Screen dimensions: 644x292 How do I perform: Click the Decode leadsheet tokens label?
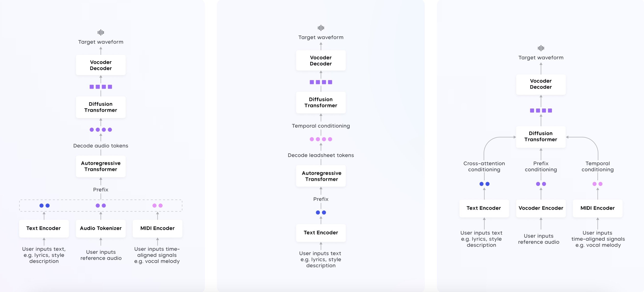(321, 155)
